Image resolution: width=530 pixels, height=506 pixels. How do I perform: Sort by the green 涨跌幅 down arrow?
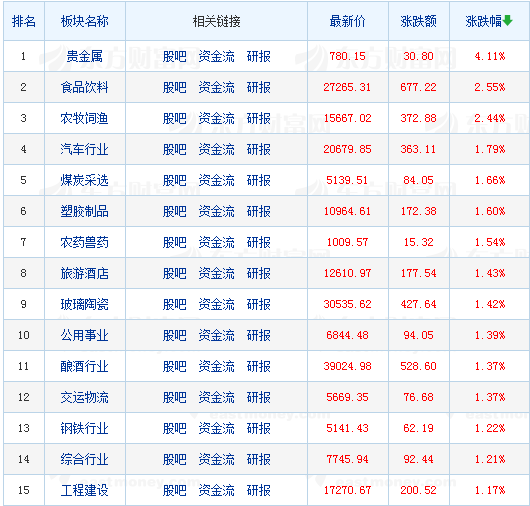click(x=507, y=21)
